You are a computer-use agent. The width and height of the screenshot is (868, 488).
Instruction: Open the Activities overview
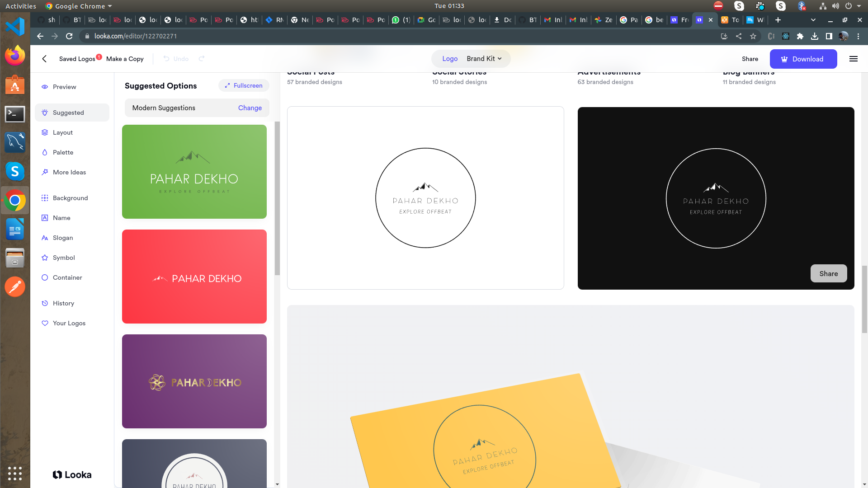(x=20, y=6)
